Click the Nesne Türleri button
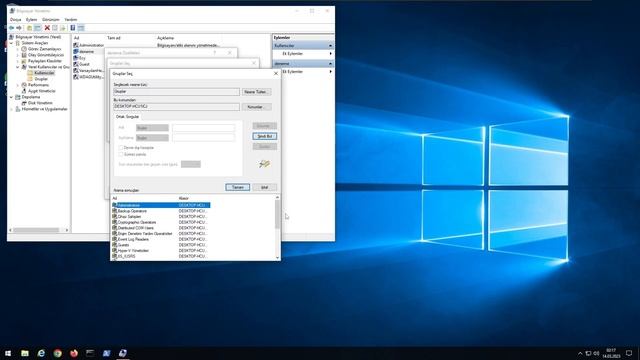Image resolution: width=640 pixels, height=360 pixels. pos(256,92)
